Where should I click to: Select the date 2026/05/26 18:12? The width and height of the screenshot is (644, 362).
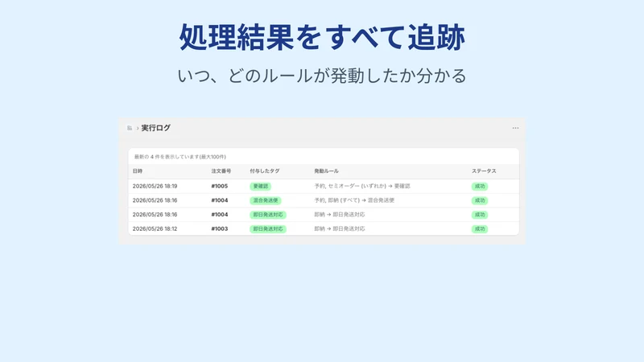point(155,229)
